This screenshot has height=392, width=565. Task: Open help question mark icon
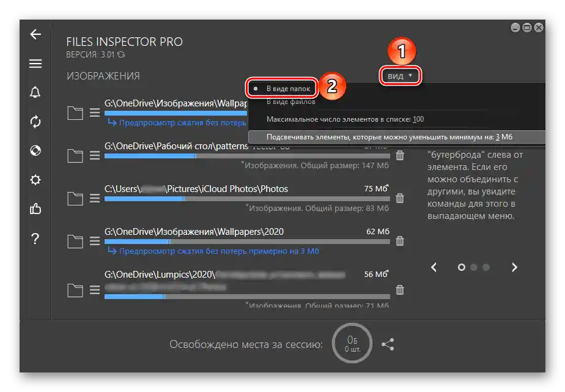[35, 238]
